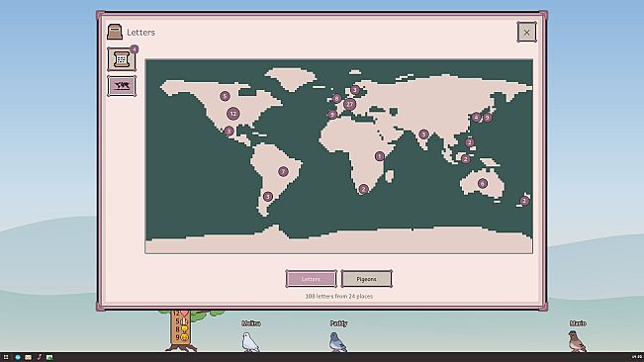Select the marker over Indonesia
644x362 pixels.
point(465,159)
